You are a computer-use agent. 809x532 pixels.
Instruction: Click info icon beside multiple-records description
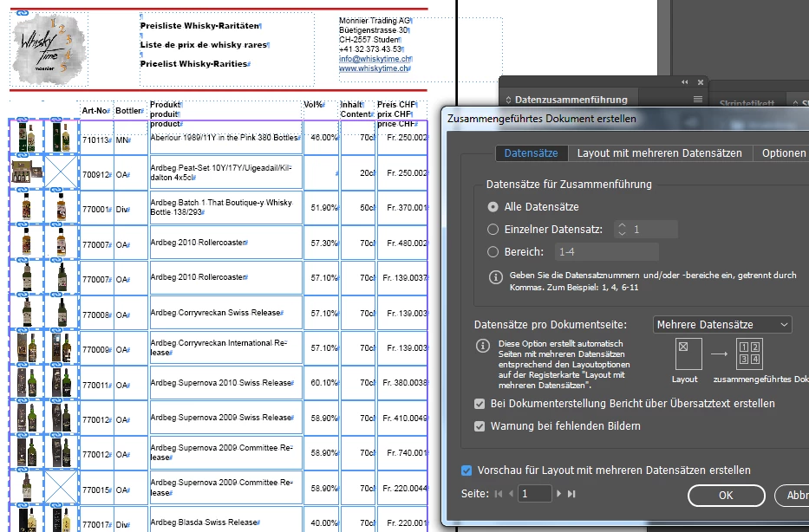pos(482,346)
